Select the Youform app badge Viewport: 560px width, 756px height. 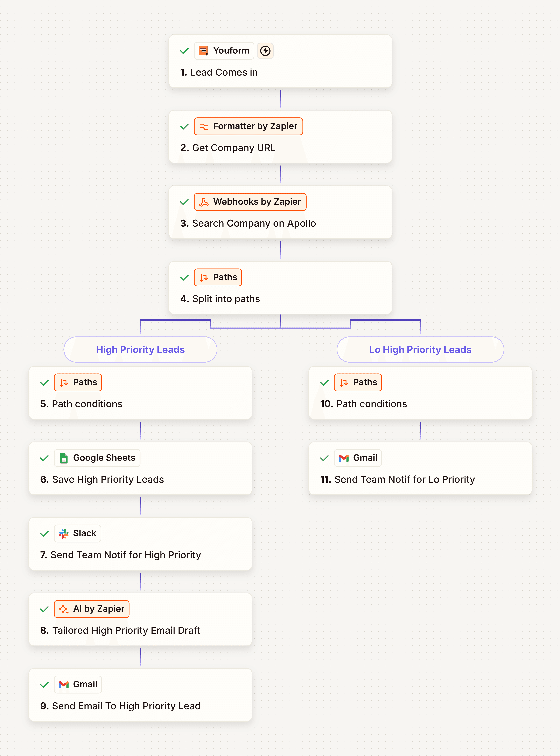pyautogui.click(x=224, y=51)
